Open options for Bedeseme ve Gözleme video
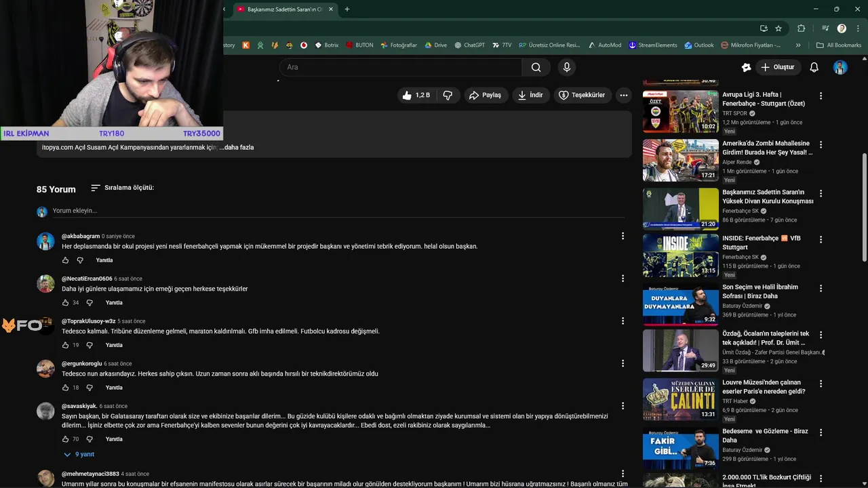 (x=821, y=432)
